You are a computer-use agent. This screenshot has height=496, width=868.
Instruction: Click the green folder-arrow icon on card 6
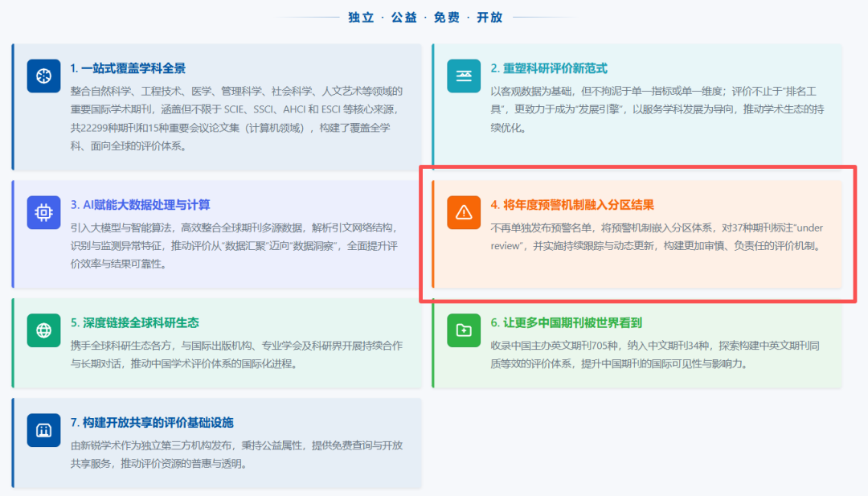point(464,330)
